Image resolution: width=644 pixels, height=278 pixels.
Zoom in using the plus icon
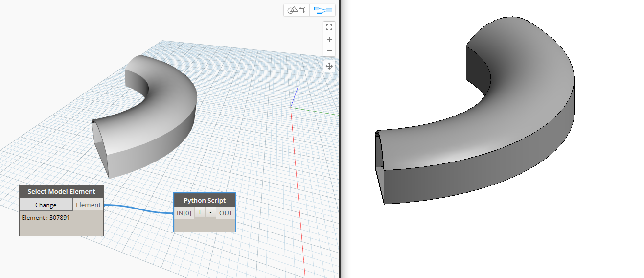pos(329,39)
